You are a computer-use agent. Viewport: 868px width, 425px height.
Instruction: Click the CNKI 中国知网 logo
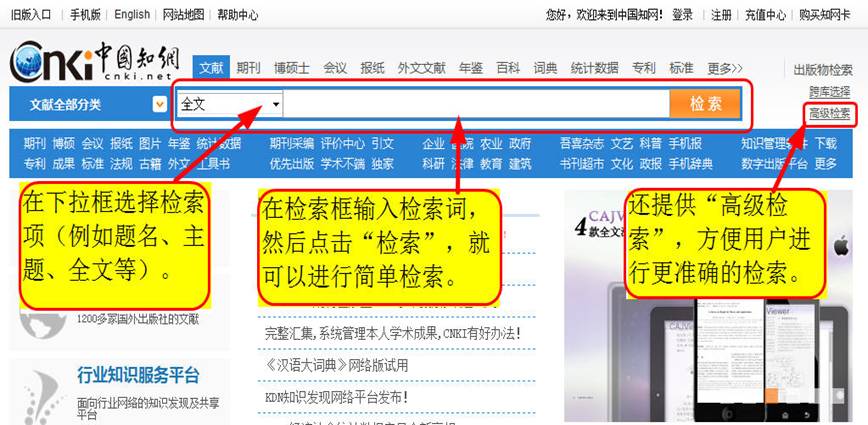tap(94, 61)
